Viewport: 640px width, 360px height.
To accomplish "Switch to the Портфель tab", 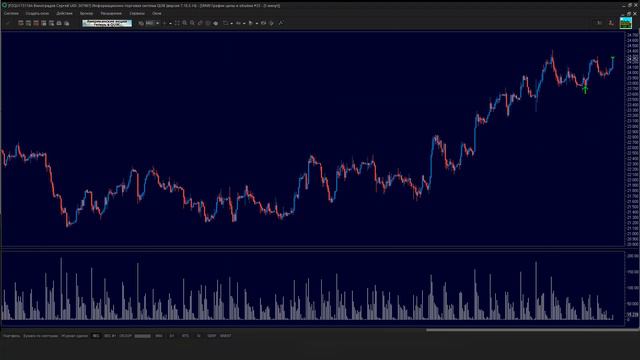I will (11, 336).
